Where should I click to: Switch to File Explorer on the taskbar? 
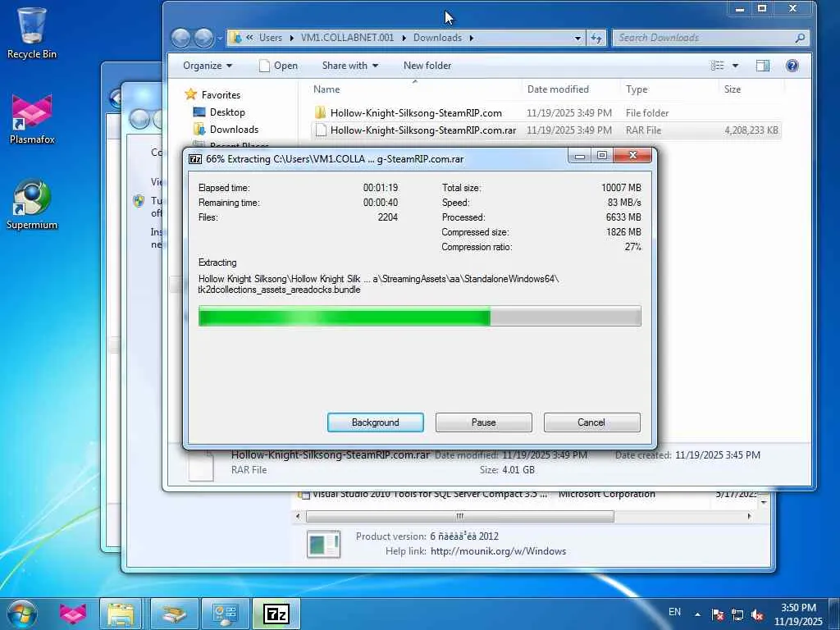[121, 614]
